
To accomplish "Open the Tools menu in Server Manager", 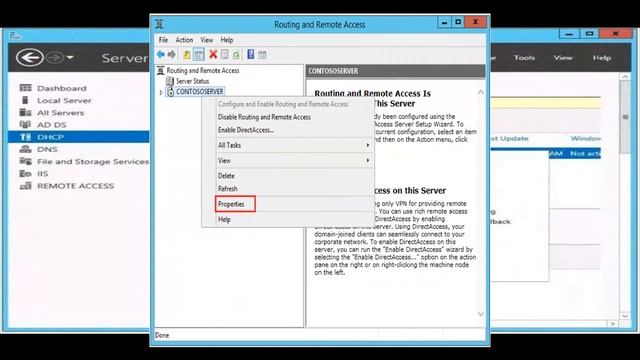I will point(524,58).
